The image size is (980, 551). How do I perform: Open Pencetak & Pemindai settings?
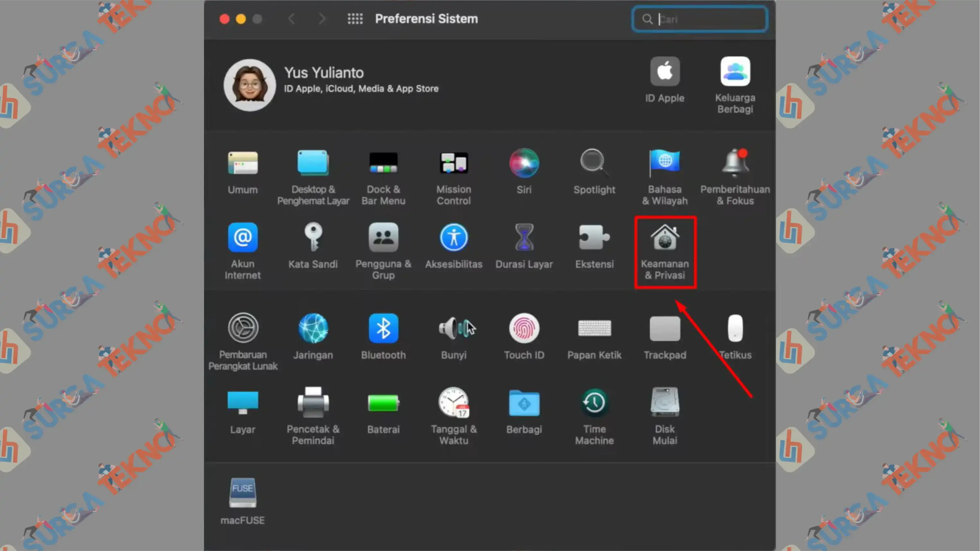313,403
